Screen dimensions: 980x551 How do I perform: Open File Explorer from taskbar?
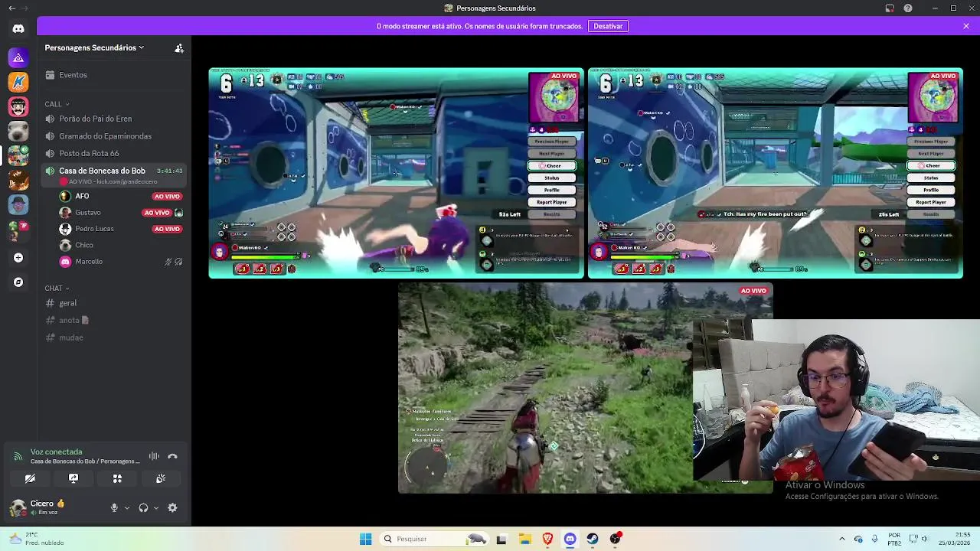pos(524,539)
